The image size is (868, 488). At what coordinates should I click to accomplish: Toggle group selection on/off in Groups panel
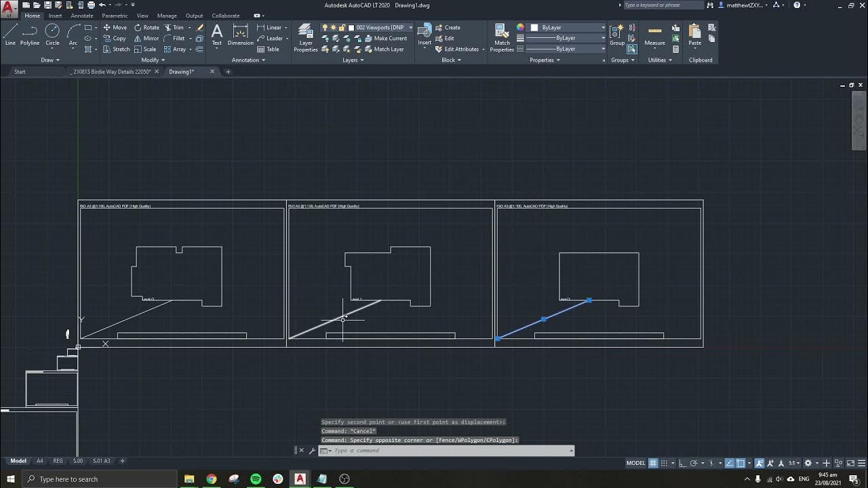(x=632, y=49)
